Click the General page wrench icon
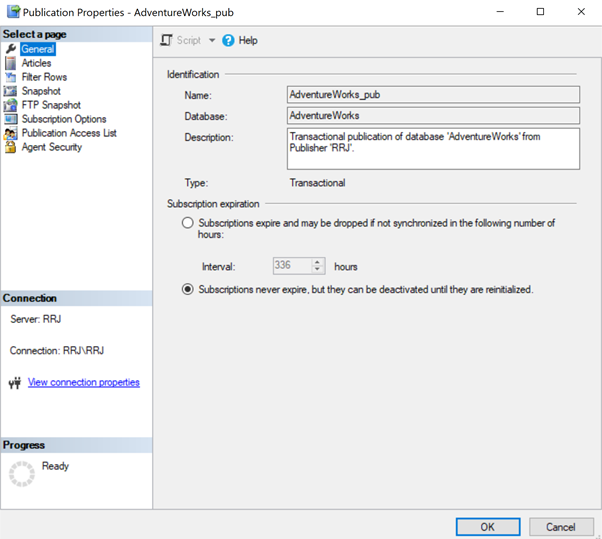Viewport: 602px width, 539px height. (11, 49)
